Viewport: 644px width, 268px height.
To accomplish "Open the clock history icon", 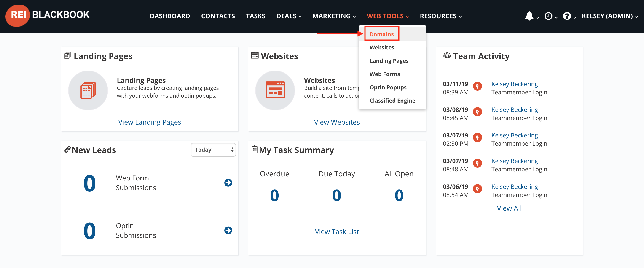I will (x=548, y=16).
